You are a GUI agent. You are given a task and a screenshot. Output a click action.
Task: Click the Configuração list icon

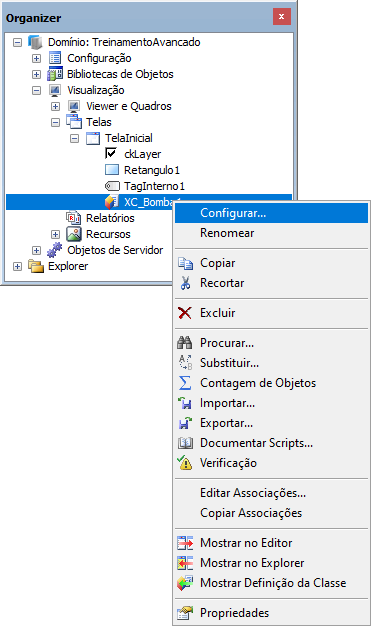click(x=55, y=58)
